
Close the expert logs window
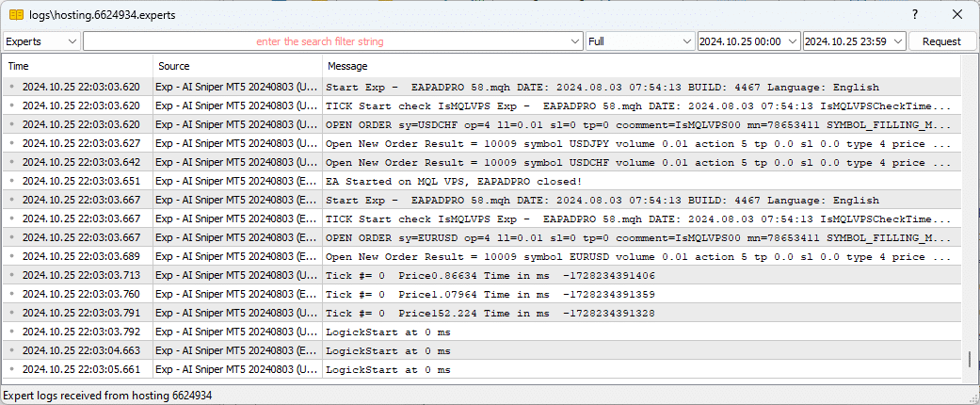957,15
